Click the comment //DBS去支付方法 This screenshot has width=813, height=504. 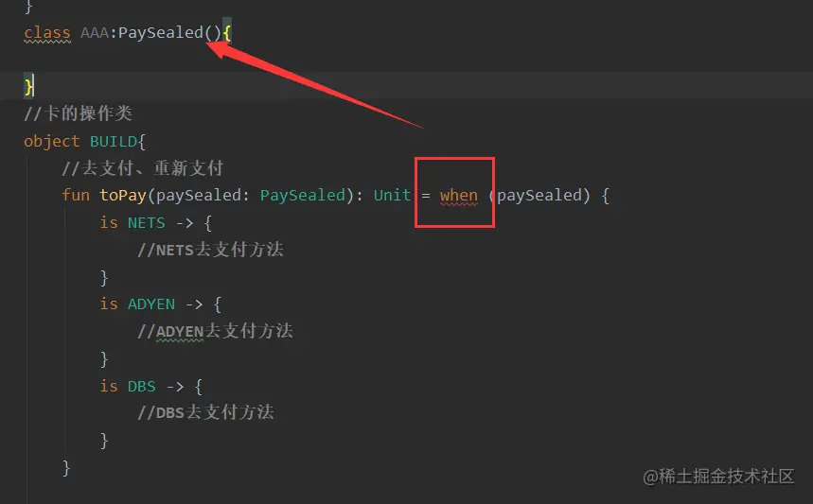(x=205, y=412)
